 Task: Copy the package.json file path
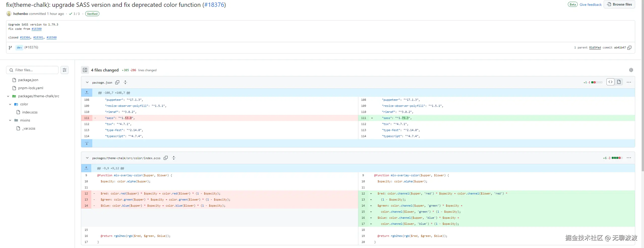[x=117, y=82]
